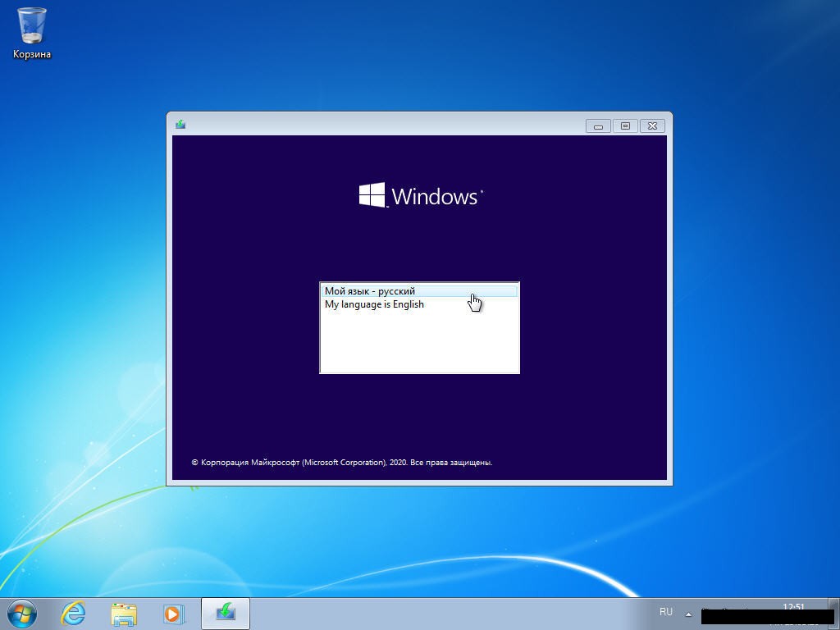Viewport: 840px width, 630px height.
Task: Click the setup window's title bar icon
Action: (x=180, y=125)
